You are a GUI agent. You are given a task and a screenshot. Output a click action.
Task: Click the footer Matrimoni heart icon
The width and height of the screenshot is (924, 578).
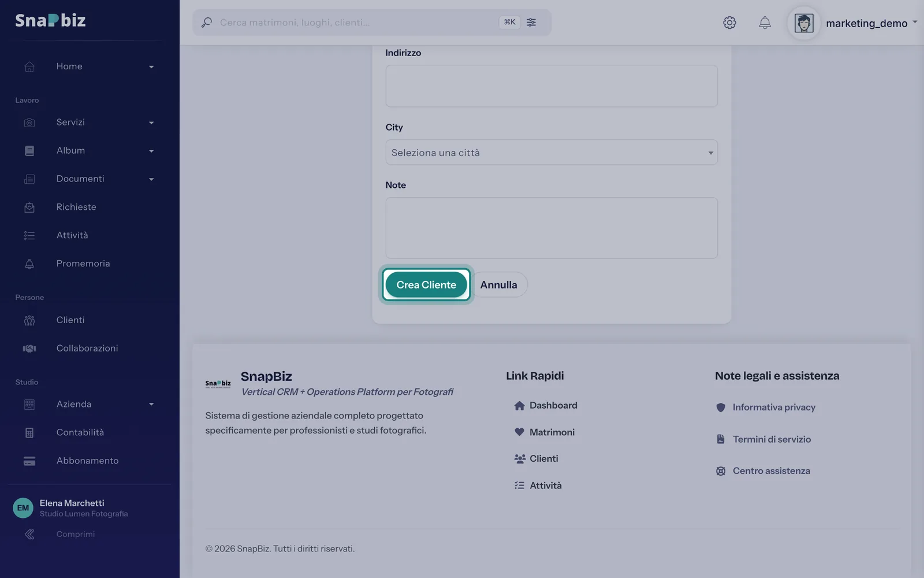[x=519, y=432]
